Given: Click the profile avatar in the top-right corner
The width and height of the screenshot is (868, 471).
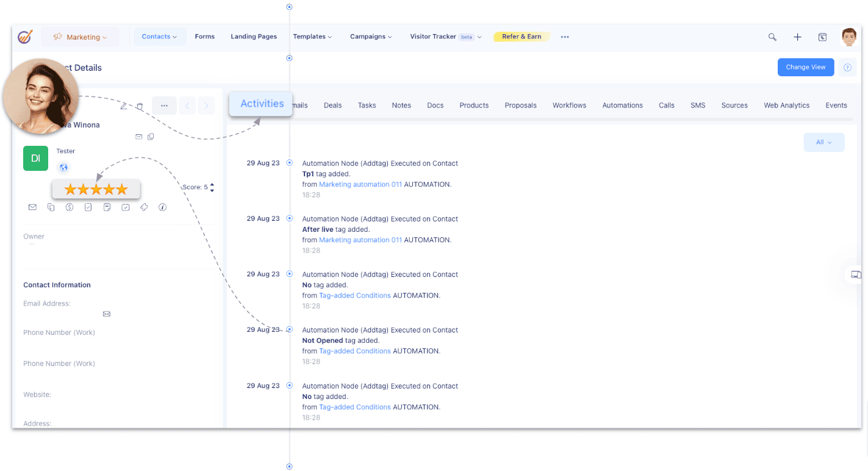Looking at the screenshot, I should click(848, 37).
